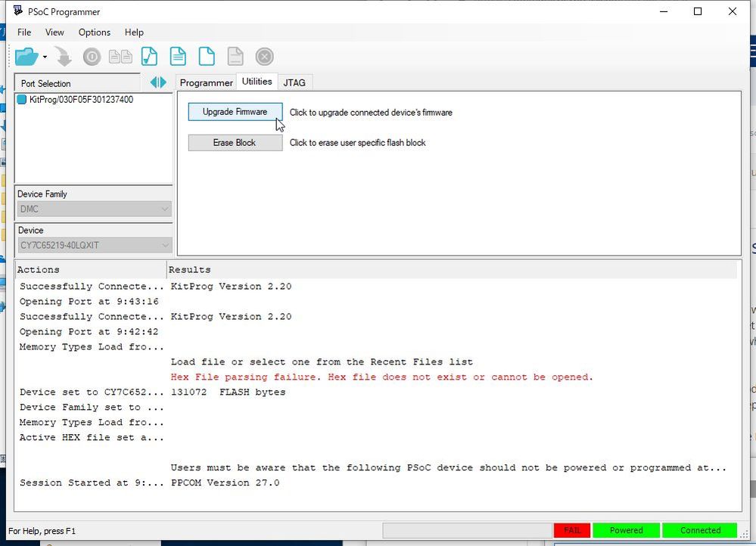Click the Verify document icon
The image size is (756, 546).
149,56
